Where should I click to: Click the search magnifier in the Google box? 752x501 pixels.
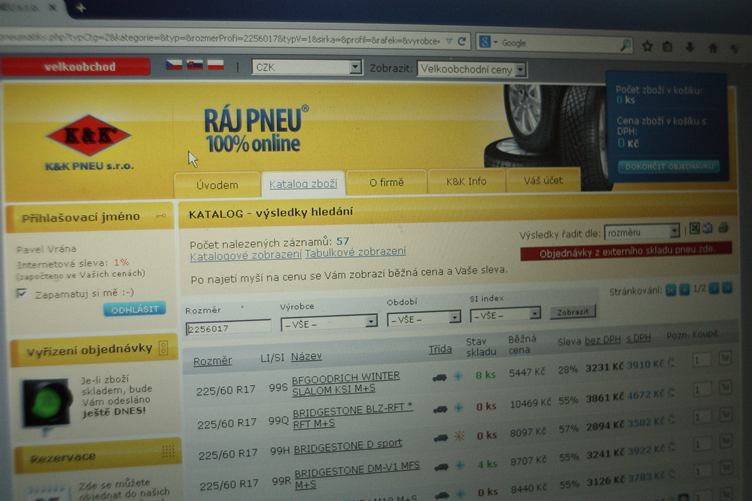[625, 46]
